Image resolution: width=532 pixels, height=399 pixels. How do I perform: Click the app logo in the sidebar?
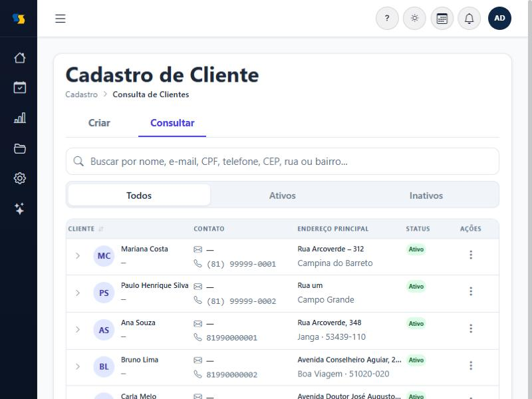pyautogui.click(x=19, y=19)
